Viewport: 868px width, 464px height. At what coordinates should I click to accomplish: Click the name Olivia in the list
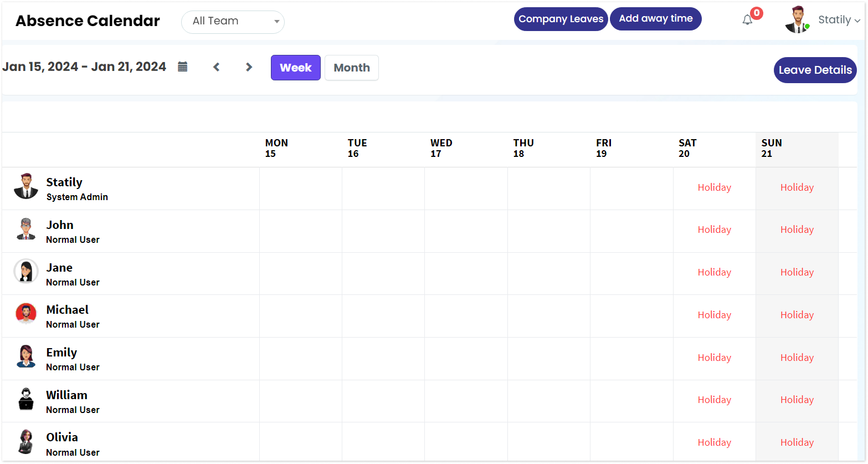pyautogui.click(x=62, y=437)
